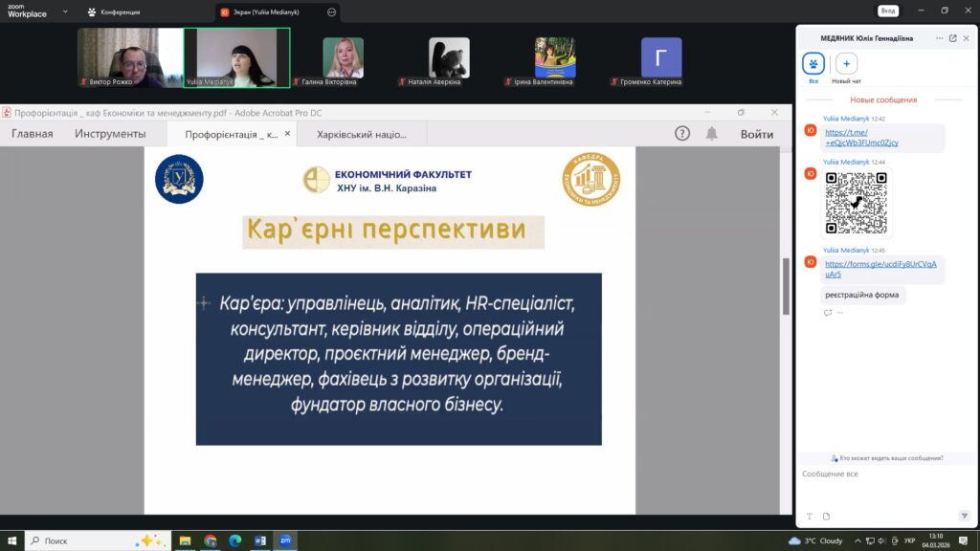Open chat panel three-dots options
The width and height of the screenshot is (980, 551).
click(x=938, y=38)
